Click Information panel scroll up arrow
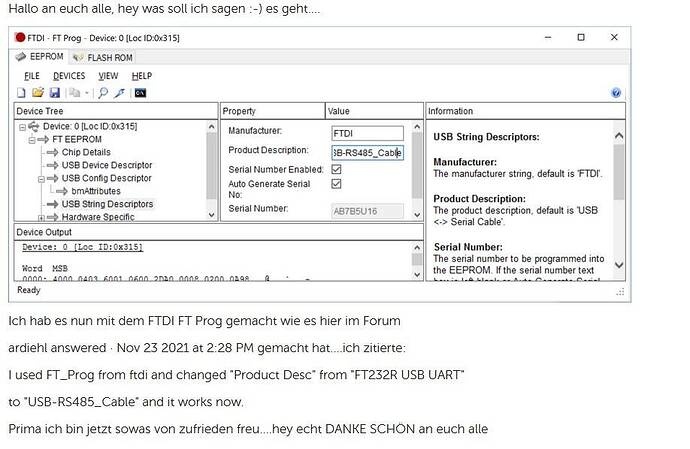This screenshot has height=449, width=690. [x=619, y=136]
